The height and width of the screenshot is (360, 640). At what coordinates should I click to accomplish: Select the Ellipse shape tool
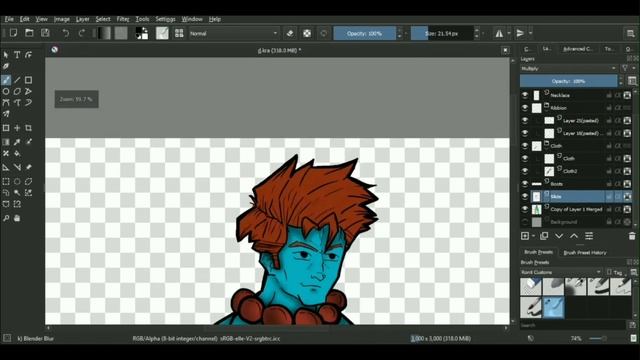click(6, 91)
